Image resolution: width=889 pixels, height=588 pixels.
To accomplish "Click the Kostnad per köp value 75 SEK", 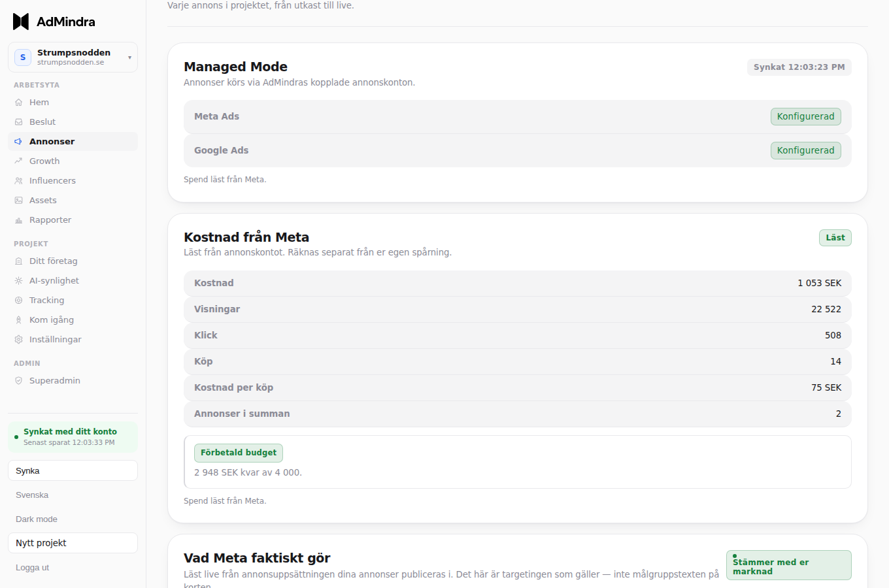I will tap(826, 387).
